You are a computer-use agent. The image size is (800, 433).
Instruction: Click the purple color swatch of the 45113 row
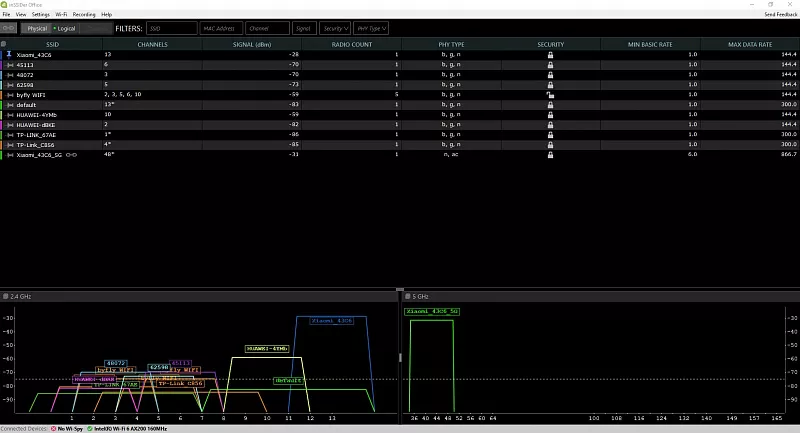(3, 64)
